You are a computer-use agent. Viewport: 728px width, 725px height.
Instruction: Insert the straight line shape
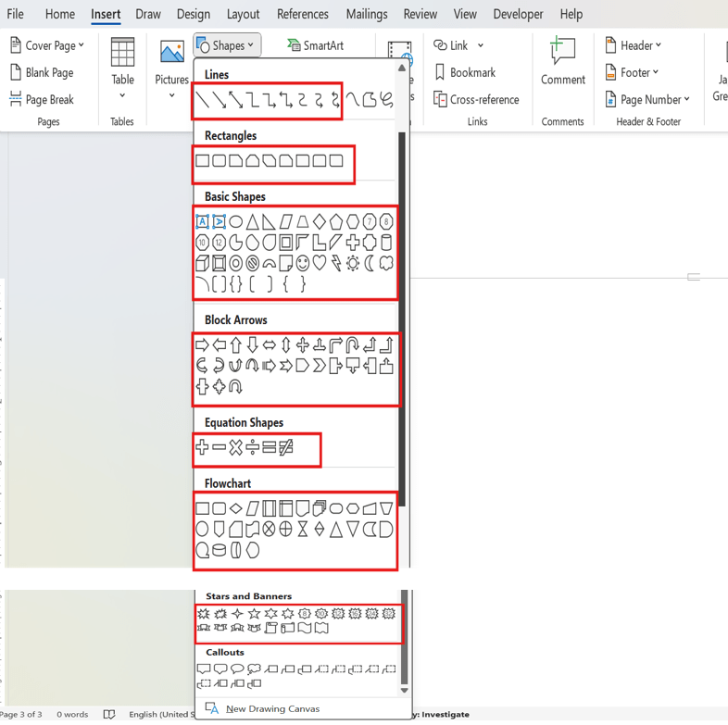coord(203,100)
